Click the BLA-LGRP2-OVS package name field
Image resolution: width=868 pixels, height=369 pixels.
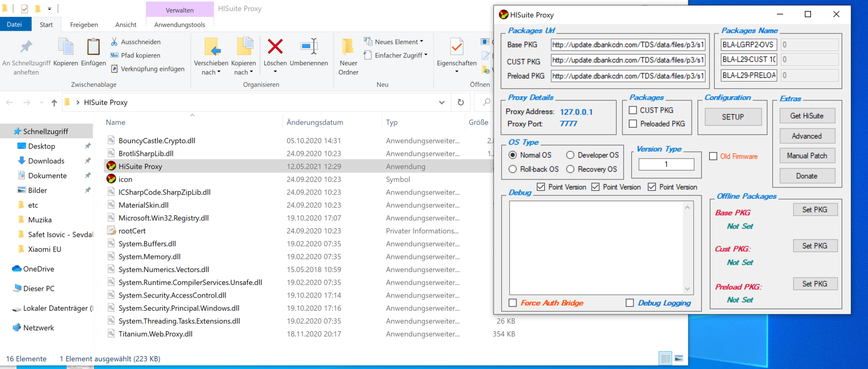[749, 45]
